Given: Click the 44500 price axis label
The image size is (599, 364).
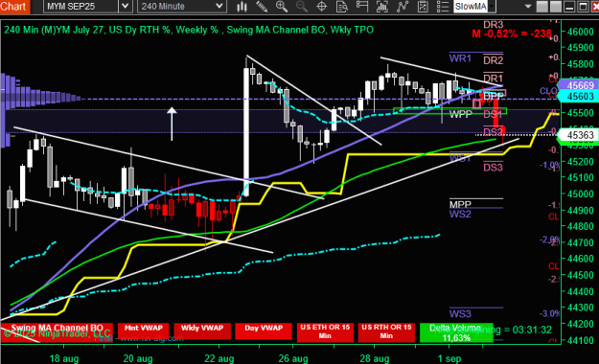Looking at the screenshot, I should point(581,275).
